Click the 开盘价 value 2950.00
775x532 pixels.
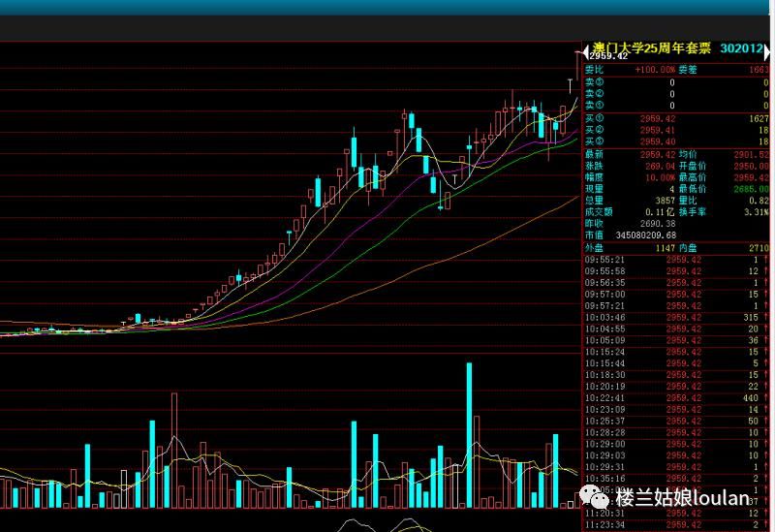pyautogui.click(x=752, y=166)
